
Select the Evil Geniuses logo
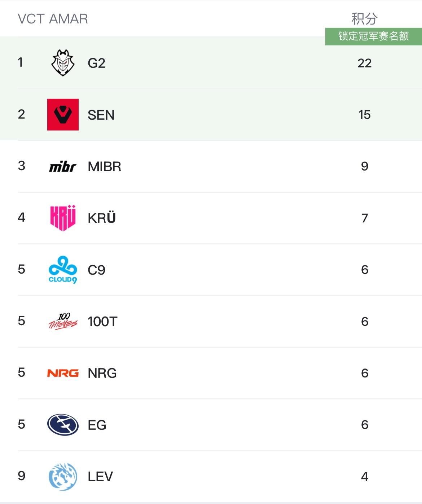click(63, 425)
